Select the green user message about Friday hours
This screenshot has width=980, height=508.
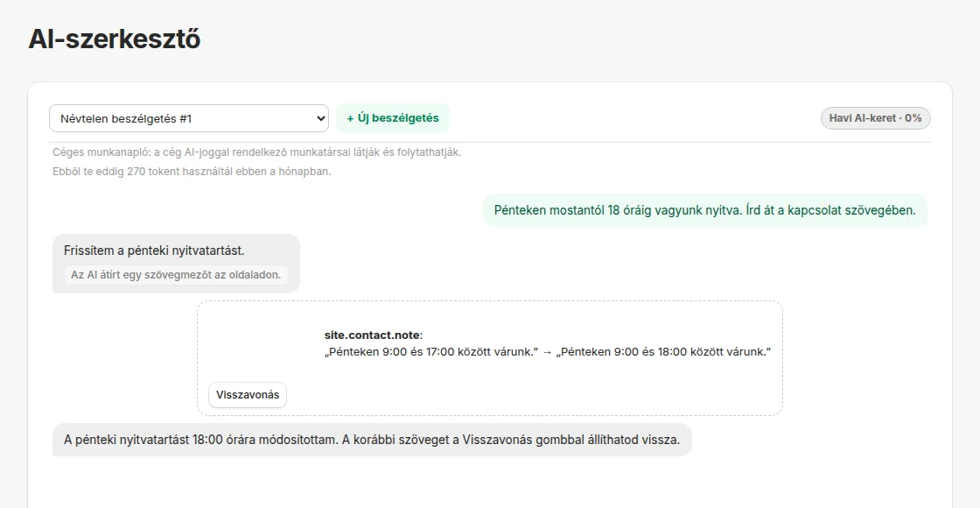(704, 210)
